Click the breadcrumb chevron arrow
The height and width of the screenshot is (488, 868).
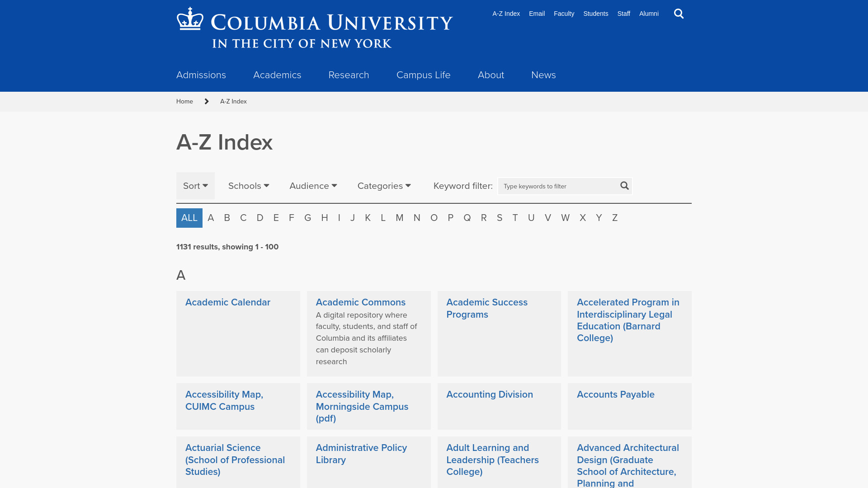point(207,101)
